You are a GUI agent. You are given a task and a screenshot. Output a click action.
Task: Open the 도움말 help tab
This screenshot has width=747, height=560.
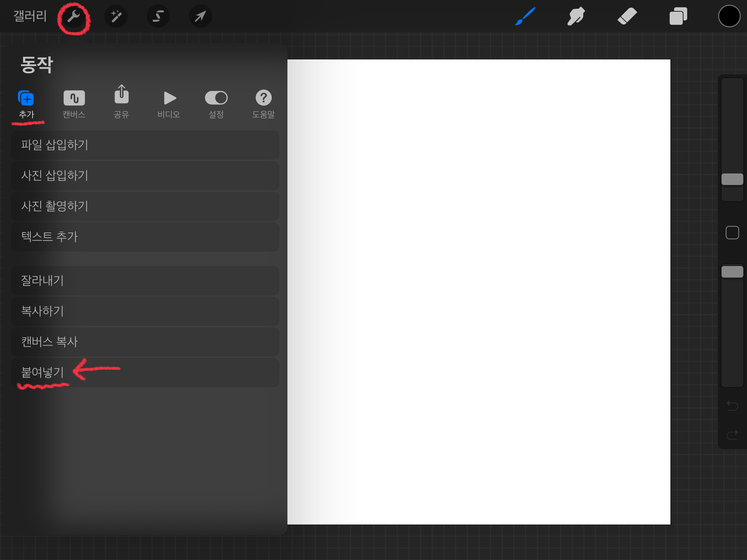(263, 104)
